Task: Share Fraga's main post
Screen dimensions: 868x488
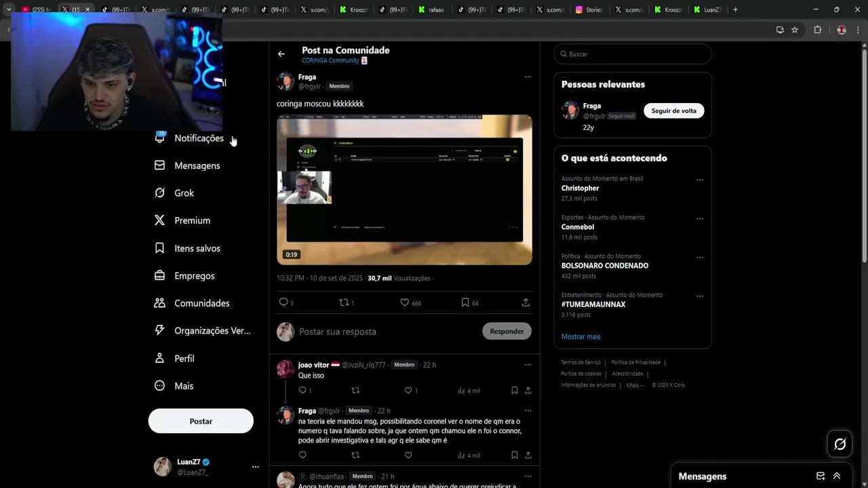Action: [x=526, y=302]
